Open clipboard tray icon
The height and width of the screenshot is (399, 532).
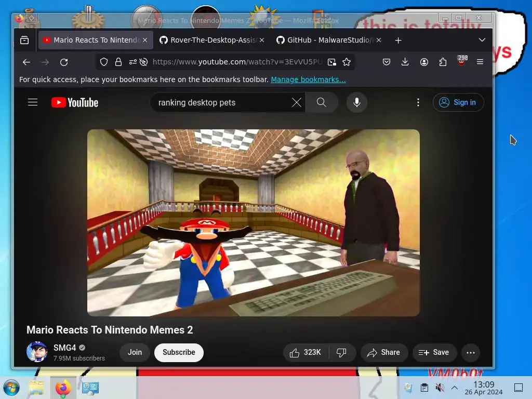point(424,388)
